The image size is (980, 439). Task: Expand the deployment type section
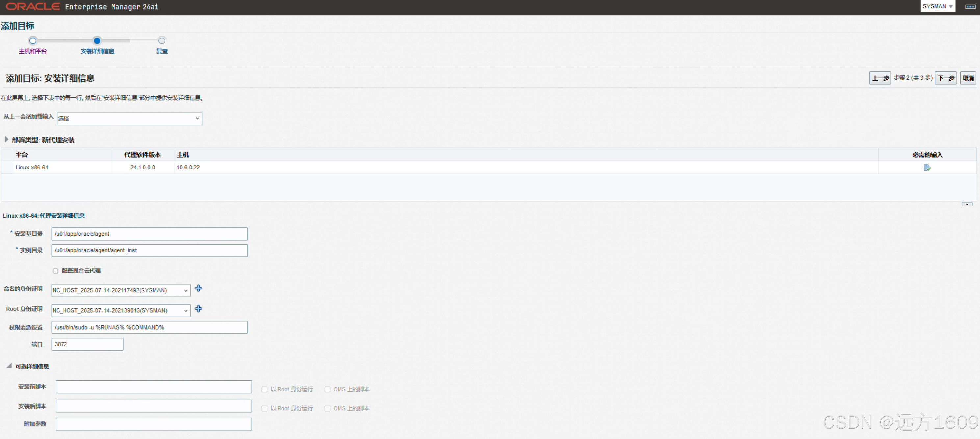7,140
